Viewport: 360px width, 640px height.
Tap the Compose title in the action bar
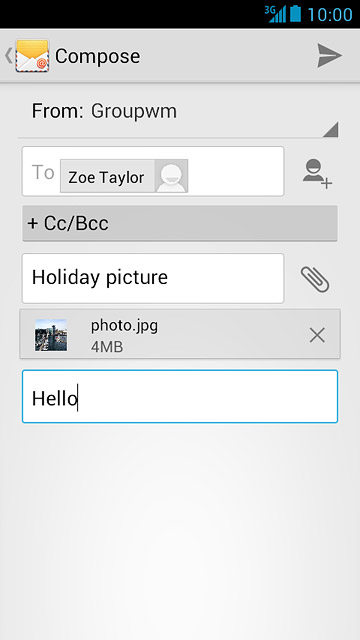tap(98, 56)
